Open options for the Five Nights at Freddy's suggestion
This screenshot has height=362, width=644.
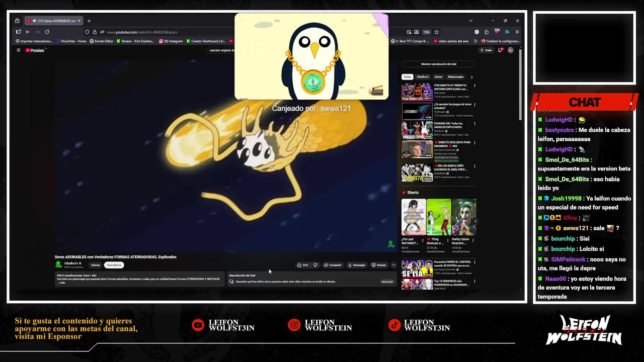pos(474,85)
